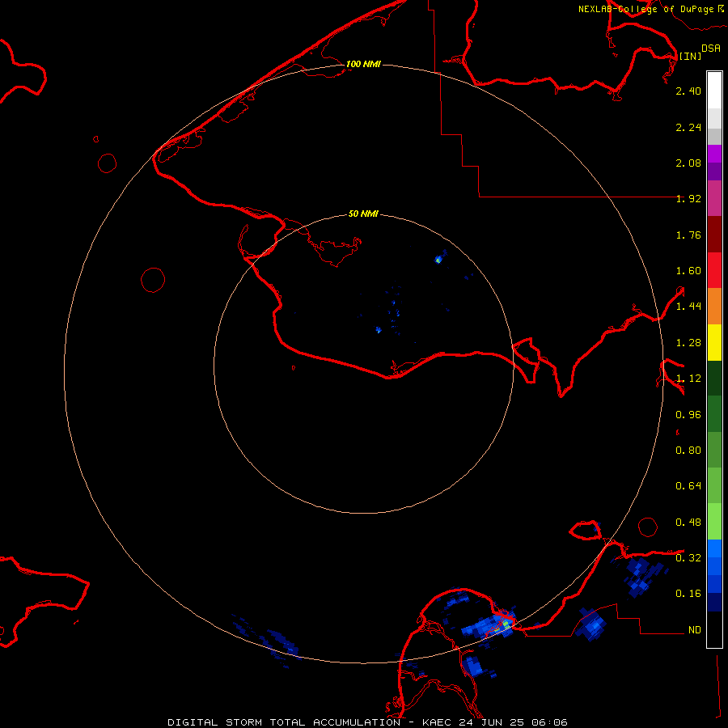The width and height of the screenshot is (728, 728).
Task: Click the '1.28' legend value
Action: point(688,343)
